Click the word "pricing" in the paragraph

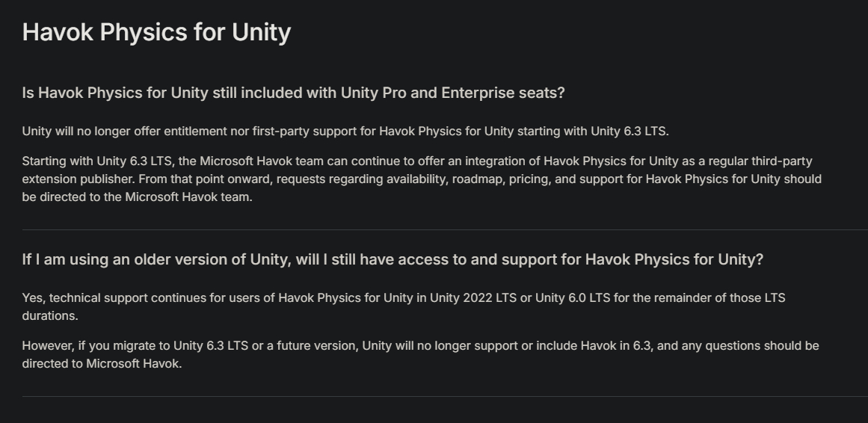tap(531, 179)
